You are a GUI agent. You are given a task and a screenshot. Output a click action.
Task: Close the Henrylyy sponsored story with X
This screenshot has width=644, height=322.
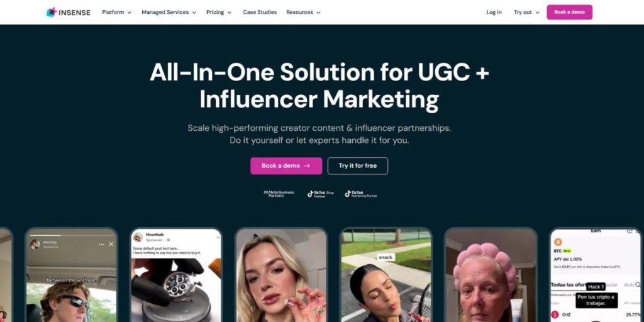tap(111, 244)
